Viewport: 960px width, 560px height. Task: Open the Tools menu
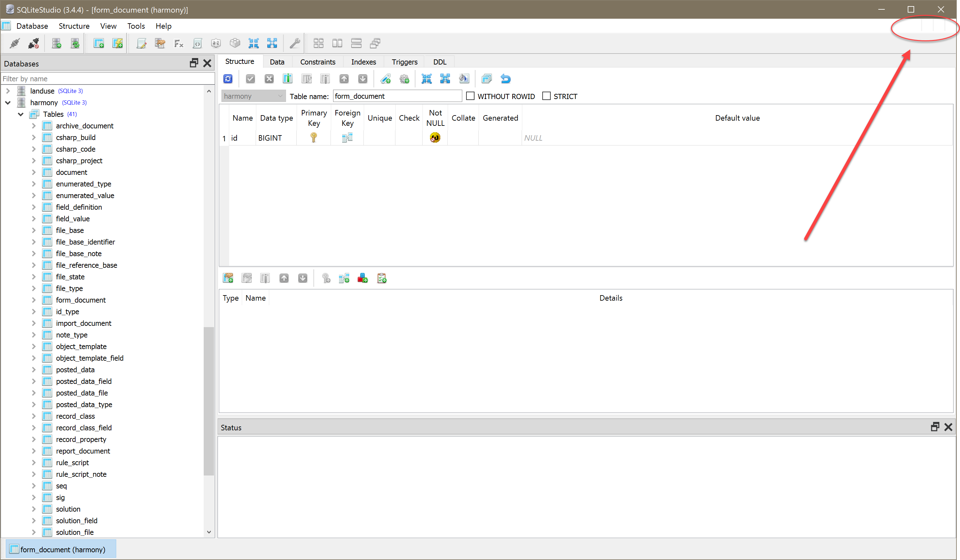[x=136, y=26]
